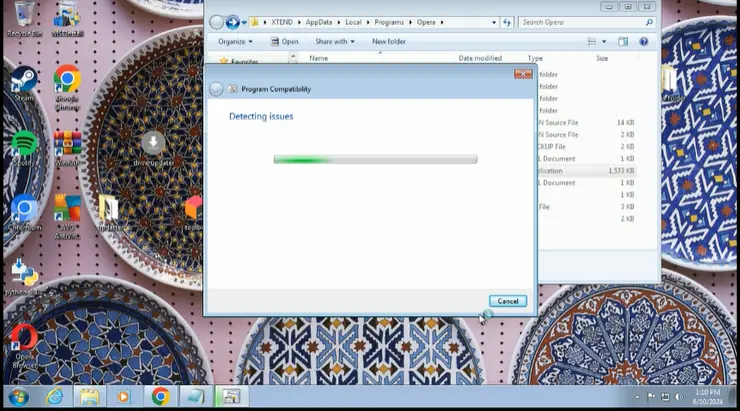The image size is (740, 411).
Task: Click the Programs breadcrumb in address bar
Action: coord(389,22)
